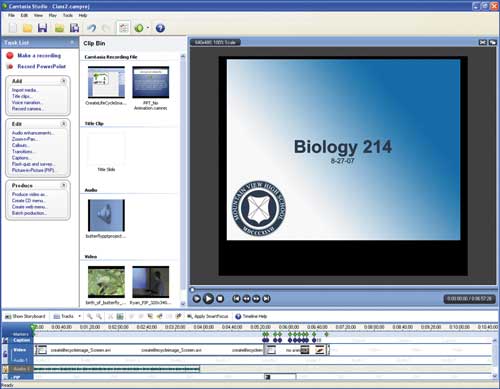Open the Help menu

coord(83,15)
